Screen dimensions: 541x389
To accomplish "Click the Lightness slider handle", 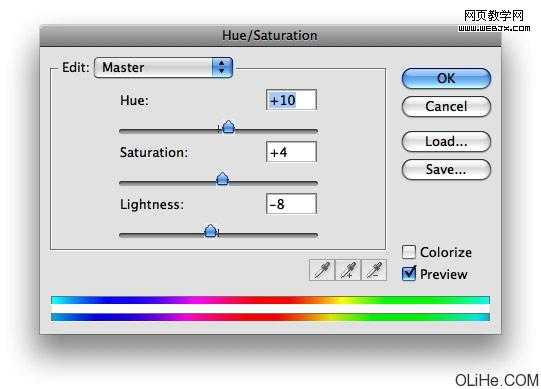I will 210,231.
